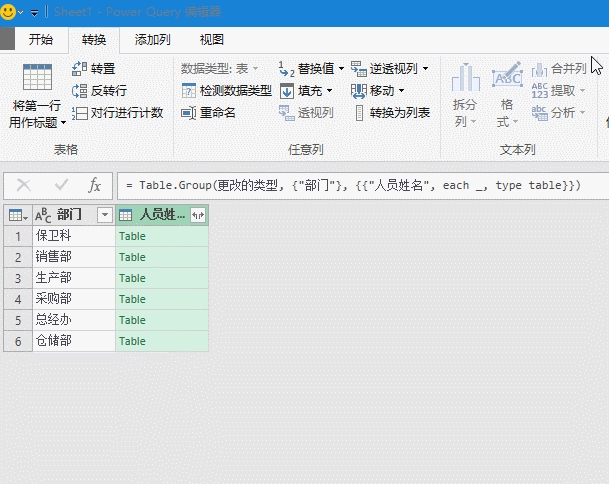Switch to the 添加列 ribbon tab
This screenshot has width=609, height=484.
tap(153, 40)
